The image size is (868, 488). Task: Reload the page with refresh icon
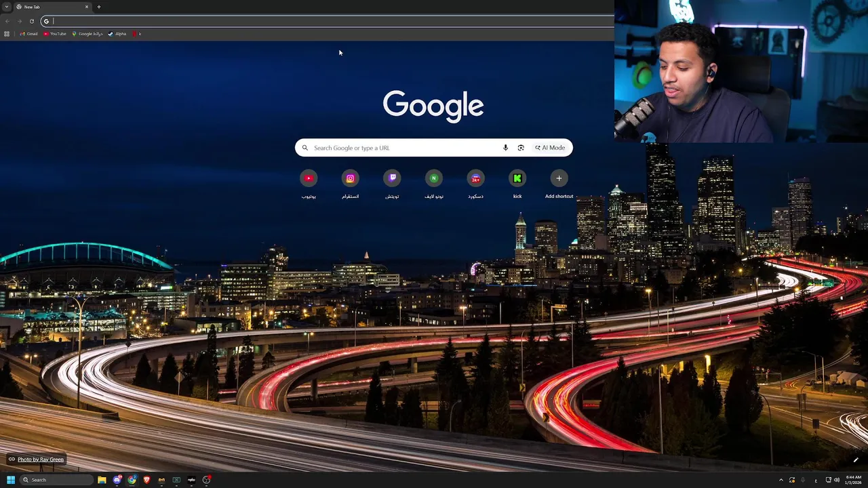[31, 21]
